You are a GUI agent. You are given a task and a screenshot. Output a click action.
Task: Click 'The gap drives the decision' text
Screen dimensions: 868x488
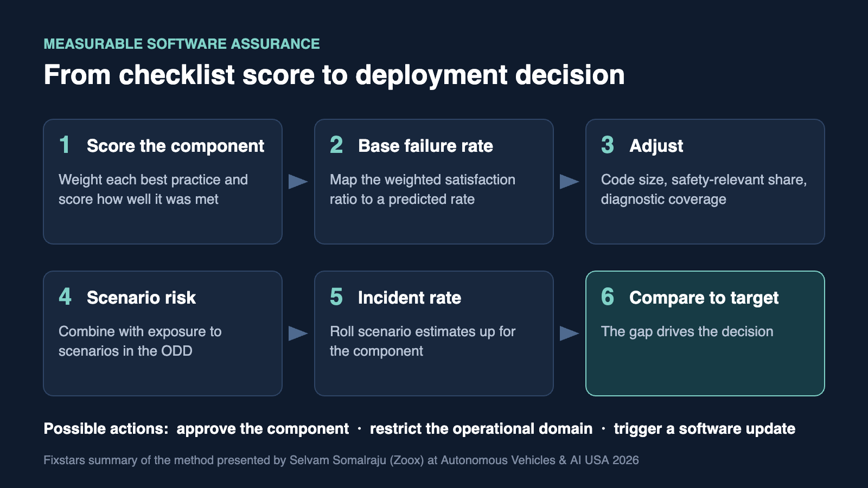687,332
